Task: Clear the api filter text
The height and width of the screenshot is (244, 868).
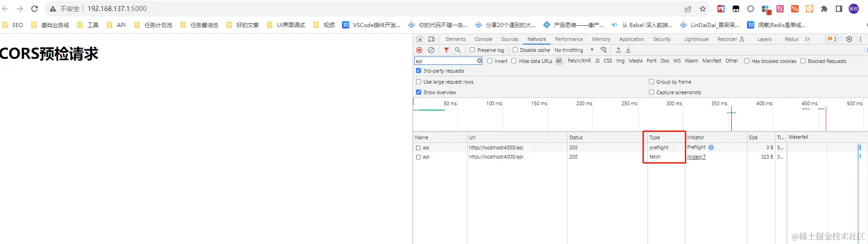Action: [x=480, y=61]
